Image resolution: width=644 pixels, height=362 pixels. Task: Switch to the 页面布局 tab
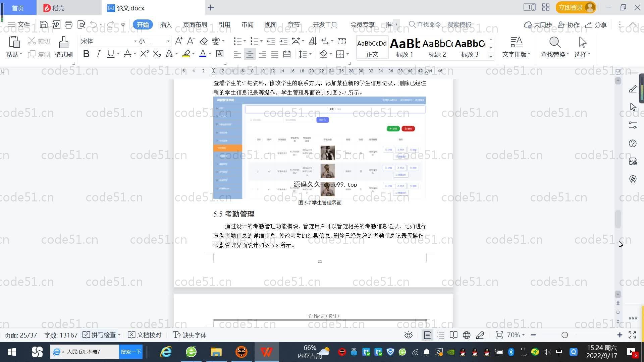tap(195, 24)
